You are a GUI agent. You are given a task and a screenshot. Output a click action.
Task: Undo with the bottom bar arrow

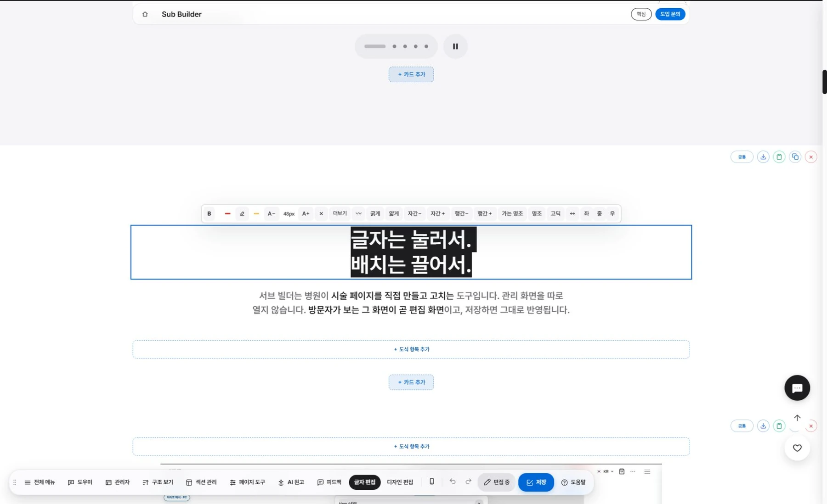coord(453,482)
